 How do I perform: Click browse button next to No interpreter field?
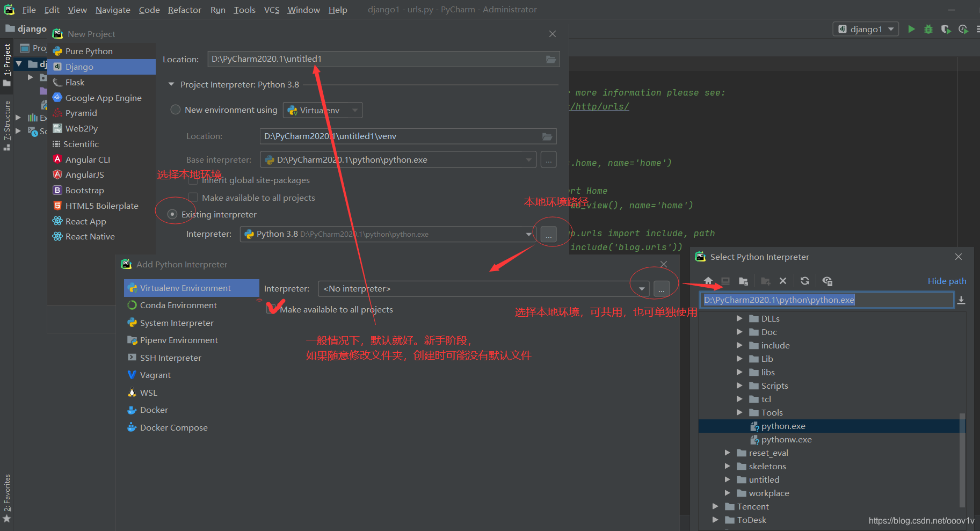point(662,289)
